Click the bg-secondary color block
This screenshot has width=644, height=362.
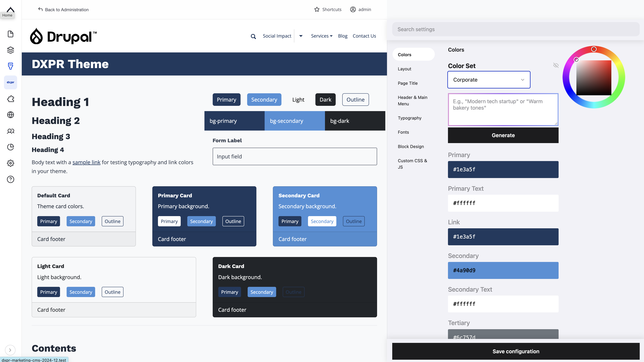[x=294, y=121]
